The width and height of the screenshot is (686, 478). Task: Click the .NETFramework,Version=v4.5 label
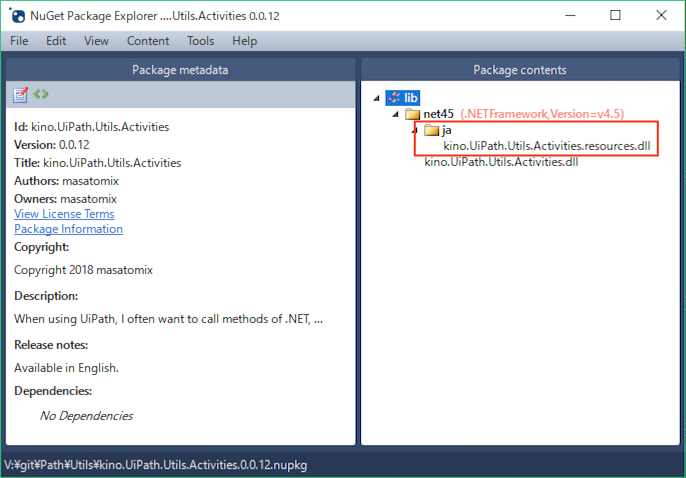point(542,114)
